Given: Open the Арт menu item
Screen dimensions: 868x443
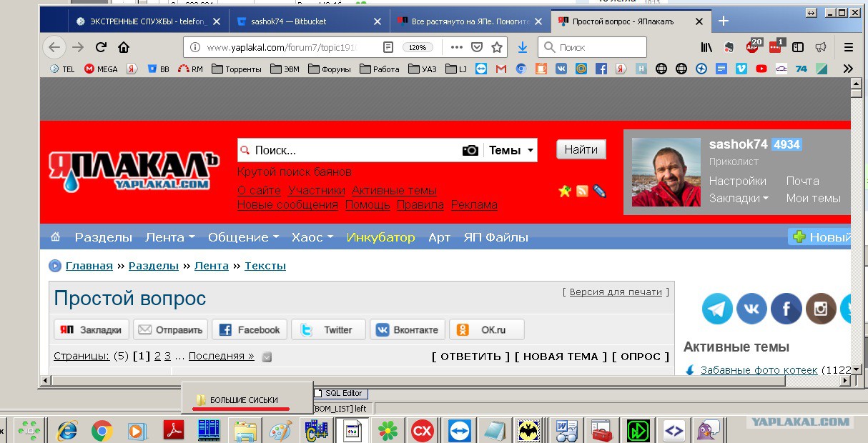Looking at the screenshot, I should click(x=439, y=237).
